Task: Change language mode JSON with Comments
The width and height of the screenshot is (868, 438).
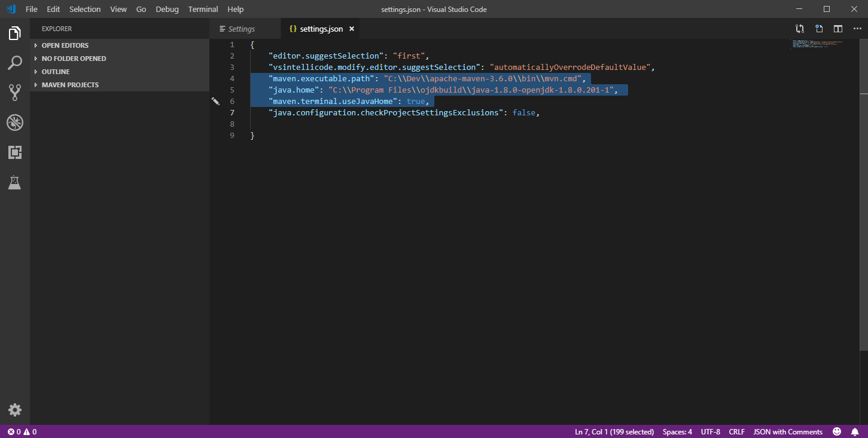Action: (x=788, y=432)
